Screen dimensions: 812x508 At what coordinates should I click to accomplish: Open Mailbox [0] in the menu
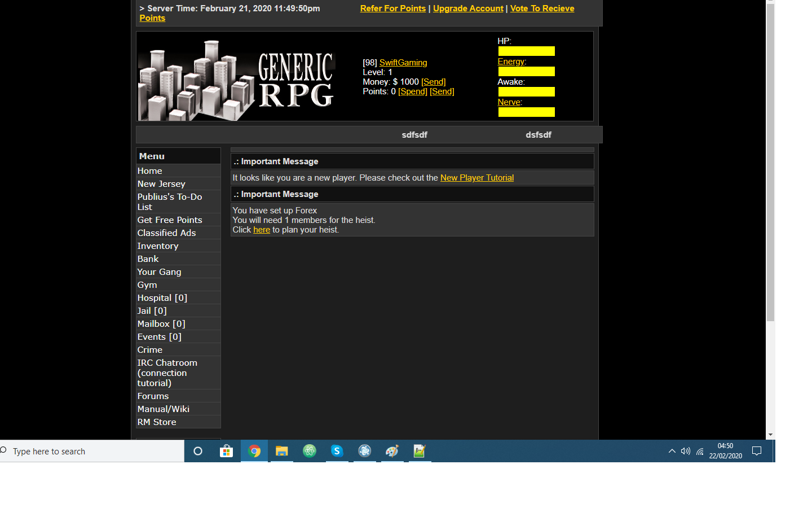click(161, 324)
